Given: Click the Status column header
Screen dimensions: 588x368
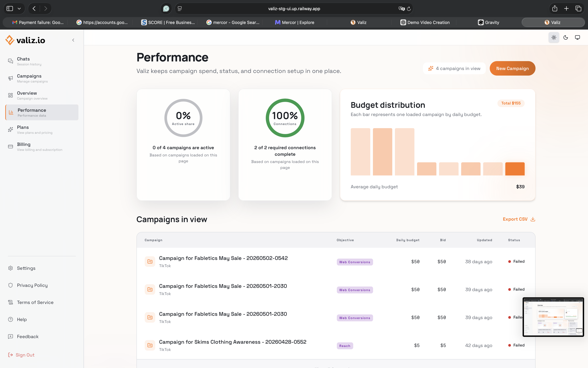Looking at the screenshot, I should pyautogui.click(x=514, y=240).
